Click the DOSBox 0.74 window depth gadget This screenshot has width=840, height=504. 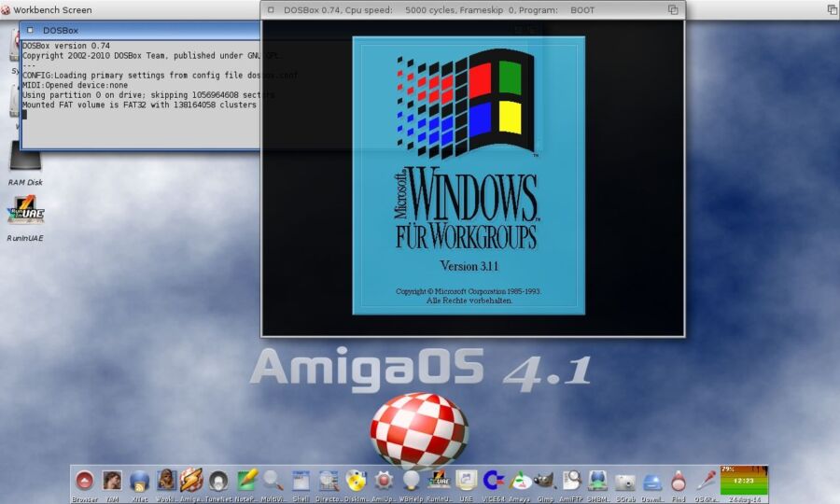(x=673, y=9)
